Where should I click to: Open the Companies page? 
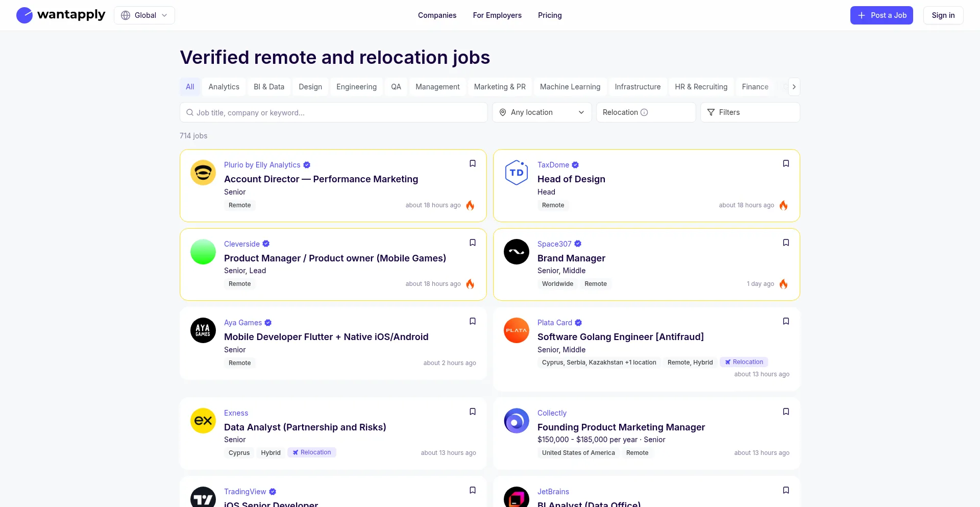coord(437,15)
